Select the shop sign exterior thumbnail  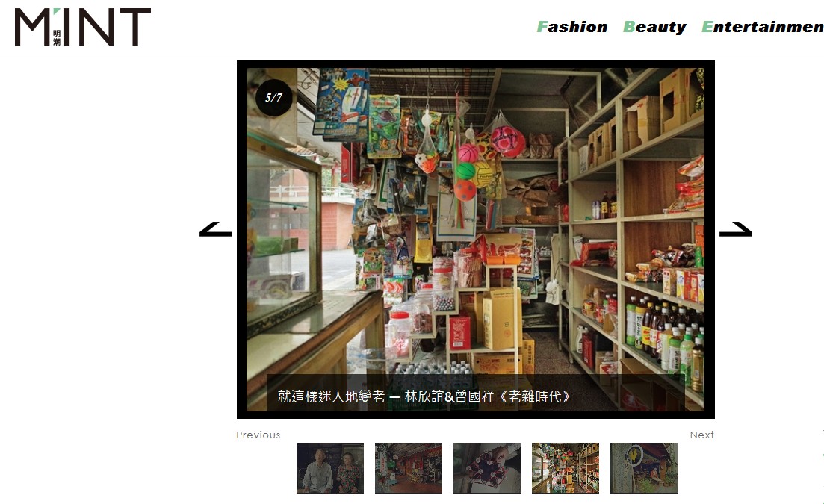click(x=644, y=467)
